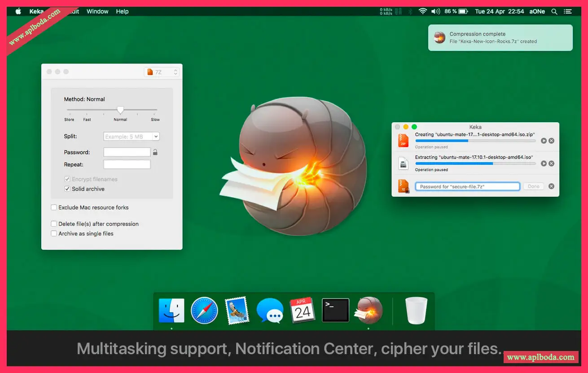Open Safari from the Dock
Screen dimensions: 588x373
(204, 311)
